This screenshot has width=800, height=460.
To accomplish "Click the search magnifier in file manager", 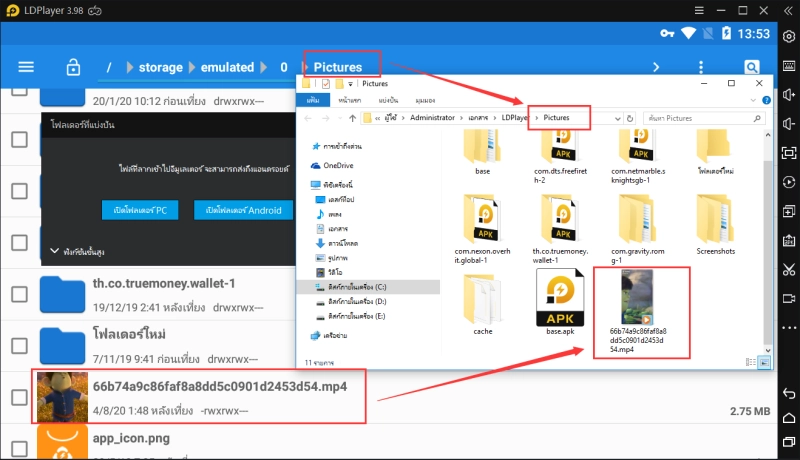I will click(751, 68).
